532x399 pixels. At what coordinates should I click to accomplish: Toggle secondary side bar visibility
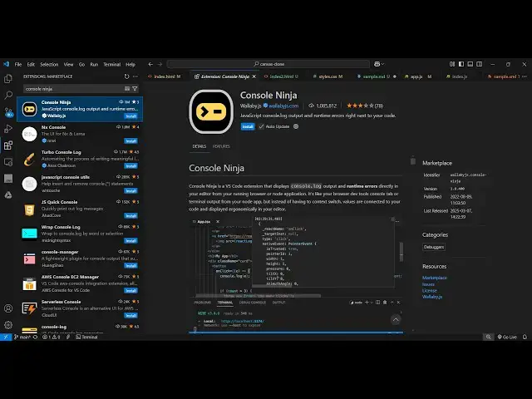[479, 64]
